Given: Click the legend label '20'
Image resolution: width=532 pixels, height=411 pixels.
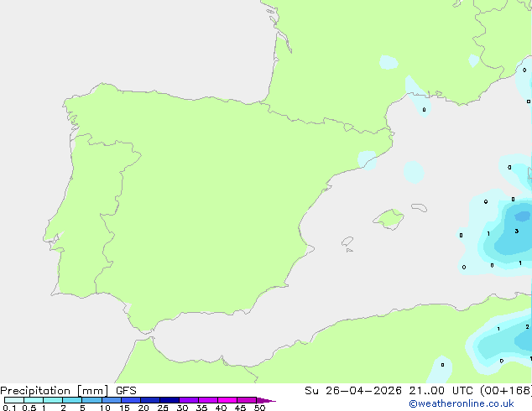Looking at the screenshot, I should click(143, 408).
